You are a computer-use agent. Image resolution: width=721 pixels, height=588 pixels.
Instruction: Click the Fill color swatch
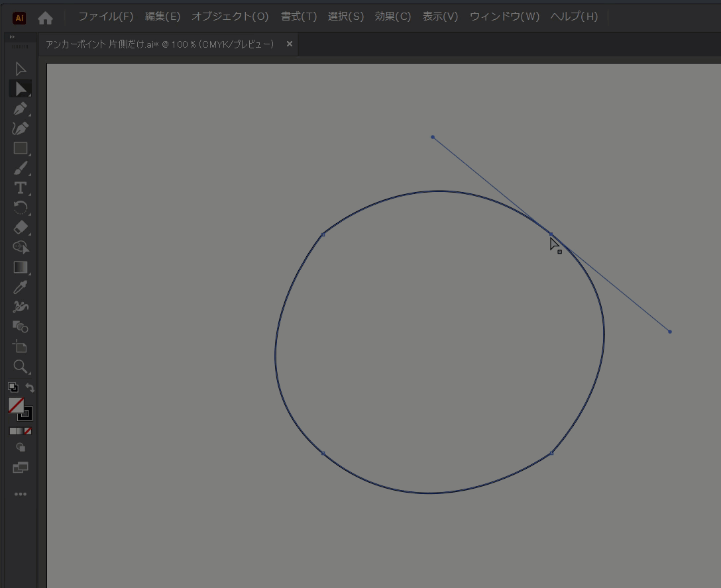[16, 406]
